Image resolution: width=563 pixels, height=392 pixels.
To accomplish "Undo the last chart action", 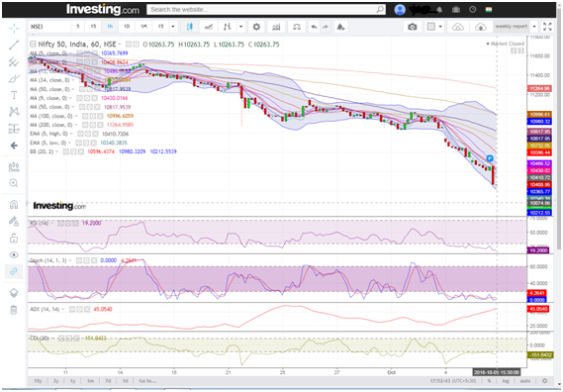I will click(x=314, y=27).
